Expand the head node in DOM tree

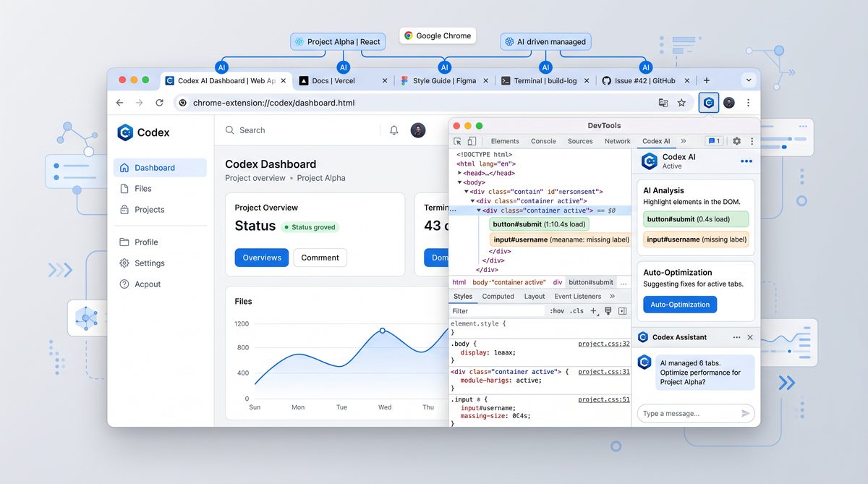pos(460,173)
